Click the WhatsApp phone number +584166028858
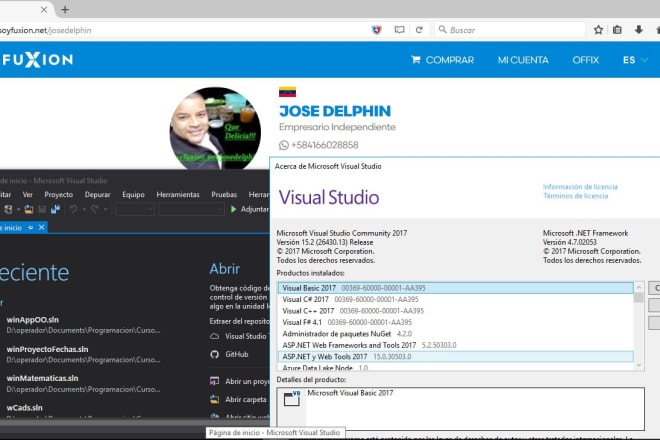The image size is (660, 440). pos(325,145)
